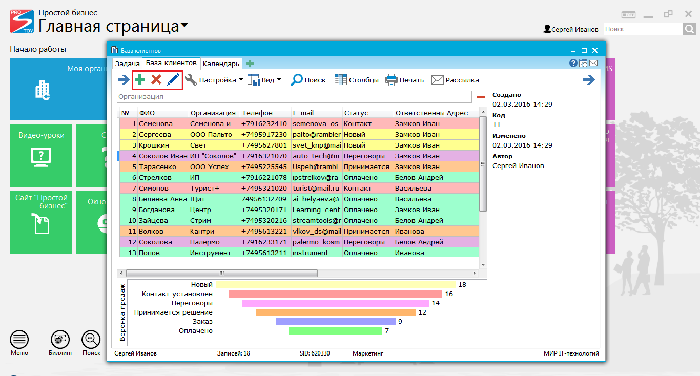
Task: Click the round Поиск icon at the bottom left
Action: pos(91,339)
